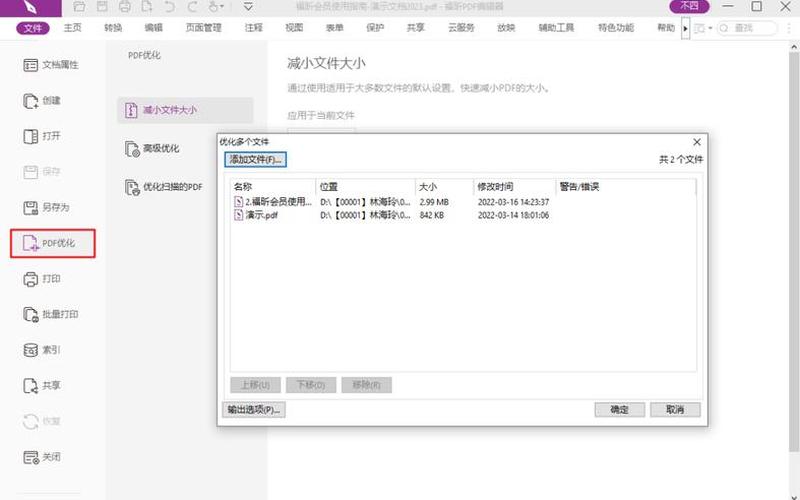
Task: Open the 共享 ribbon tab
Action: (x=415, y=28)
